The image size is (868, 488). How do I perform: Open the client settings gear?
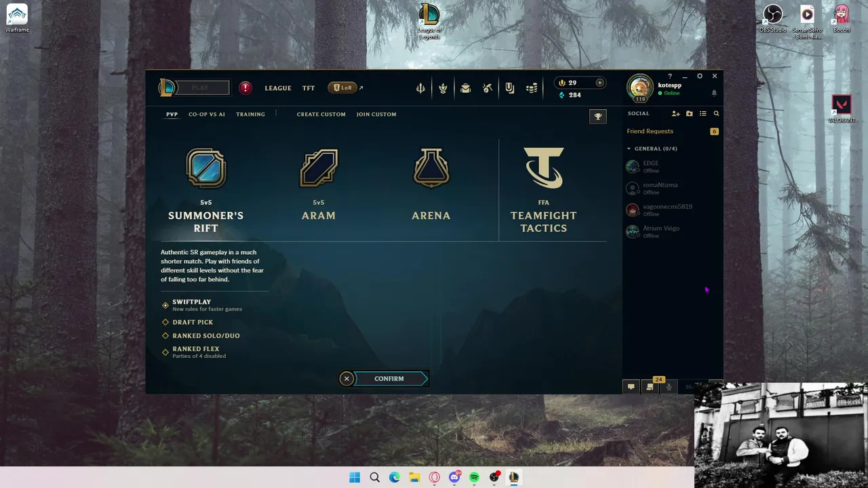coord(700,76)
